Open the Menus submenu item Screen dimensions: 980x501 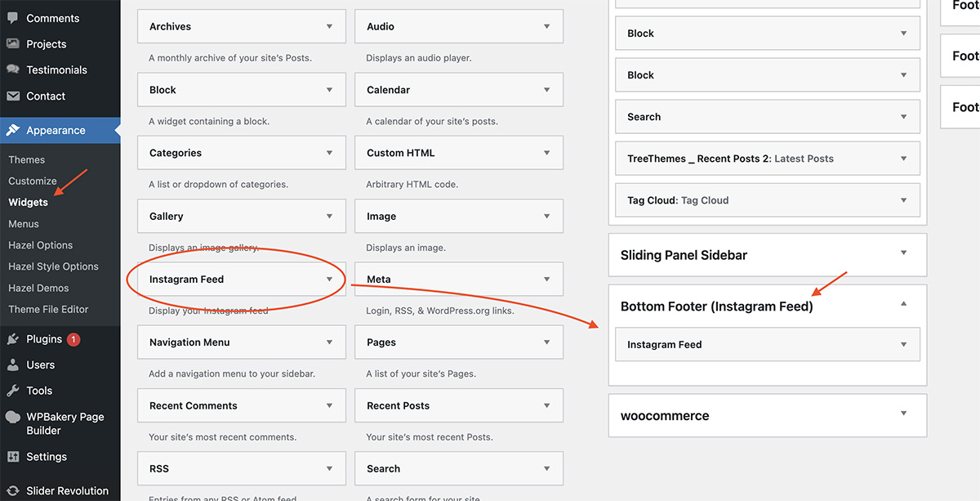click(x=24, y=224)
